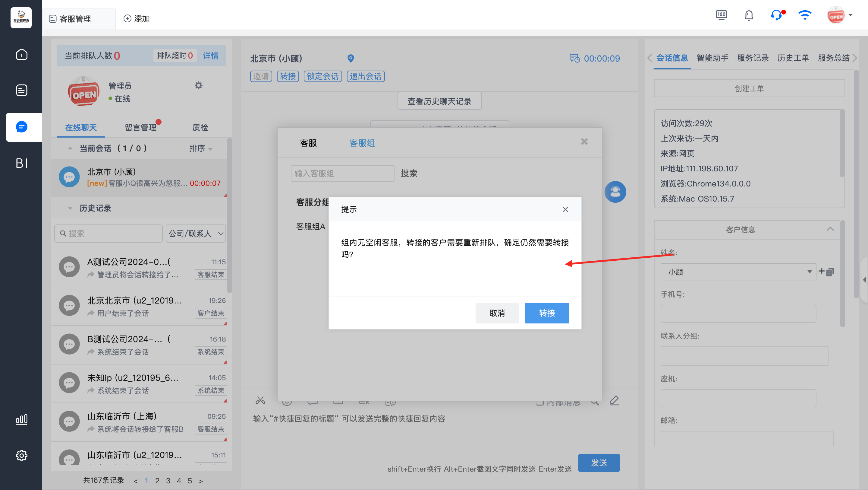Switch to the 智能助手 tab
This screenshot has height=490, width=868.
[x=712, y=58]
